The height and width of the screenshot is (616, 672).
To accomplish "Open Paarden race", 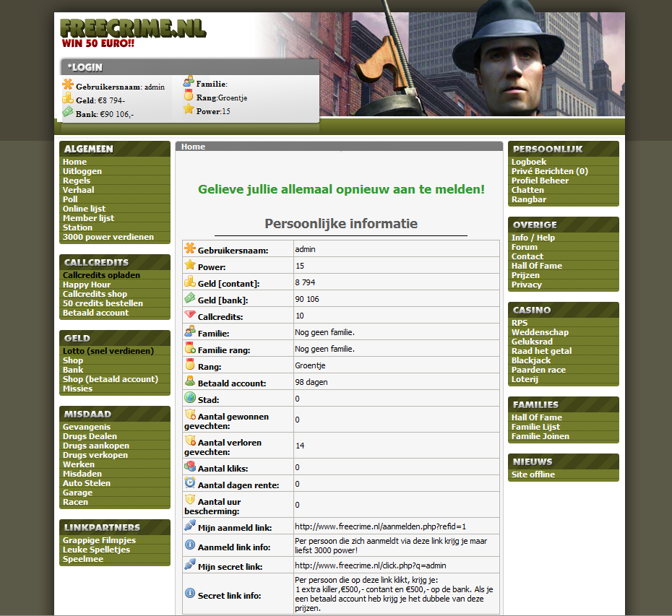I will click(x=539, y=370).
